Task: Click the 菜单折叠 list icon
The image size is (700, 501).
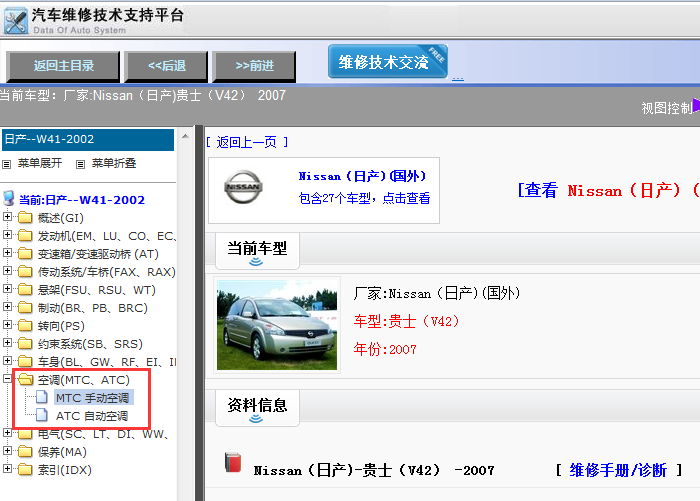Action: tap(80, 164)
